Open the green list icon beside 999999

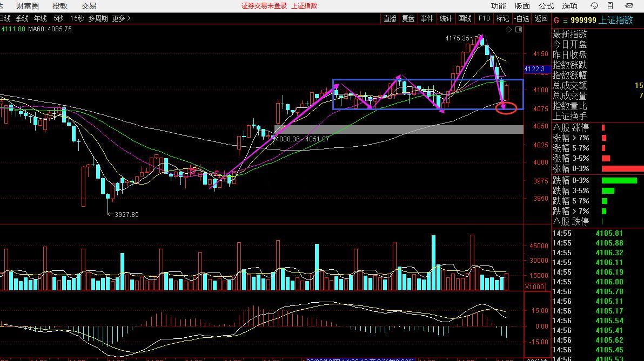[x=565, y=20]
